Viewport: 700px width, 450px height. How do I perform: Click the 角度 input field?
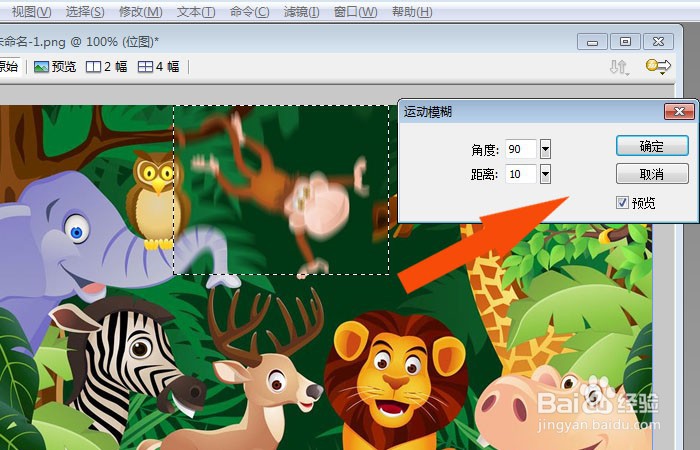(521, 149)
